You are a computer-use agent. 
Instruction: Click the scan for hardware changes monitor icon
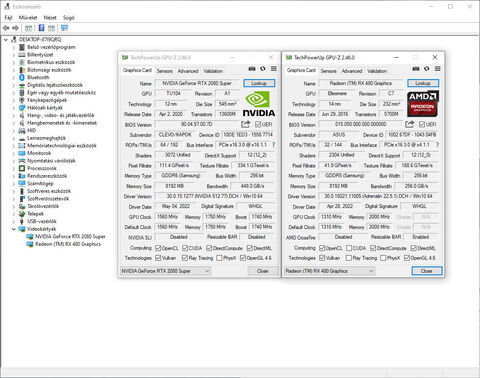point(64,28)
